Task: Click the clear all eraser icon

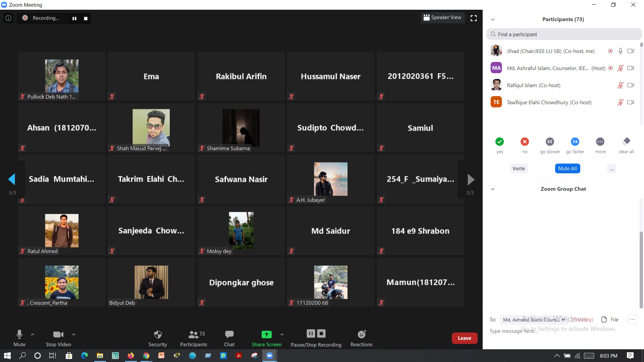Action: click(x=626, y=141)
